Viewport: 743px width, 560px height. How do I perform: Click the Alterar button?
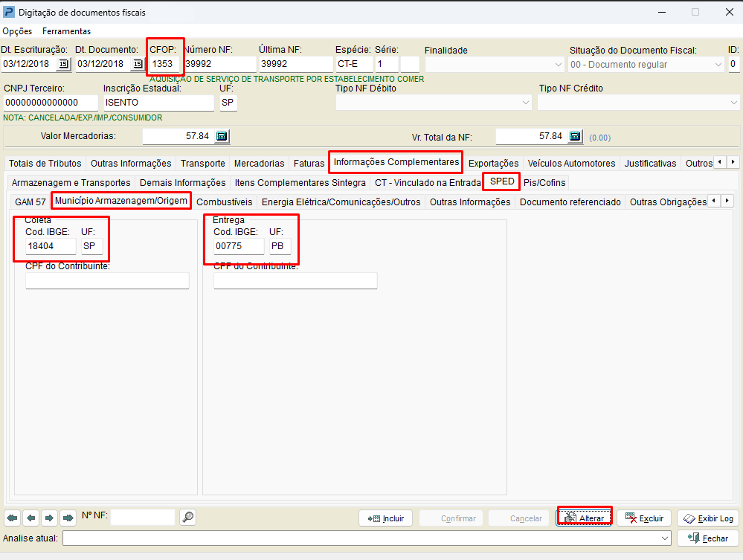[585, 518]
